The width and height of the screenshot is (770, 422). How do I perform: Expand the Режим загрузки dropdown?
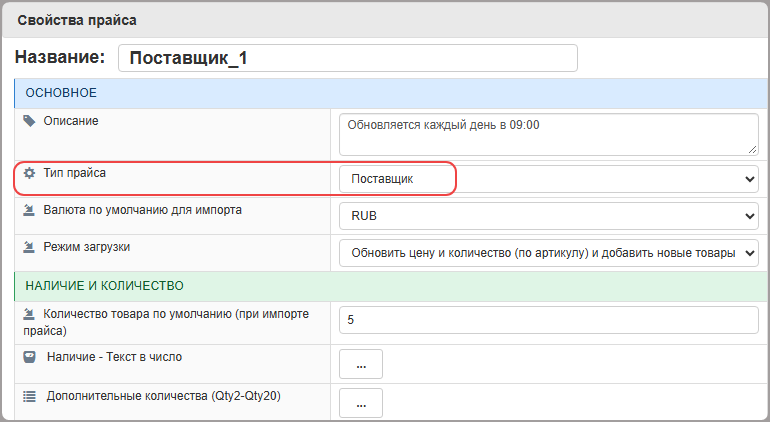click(x=549, y=253)
